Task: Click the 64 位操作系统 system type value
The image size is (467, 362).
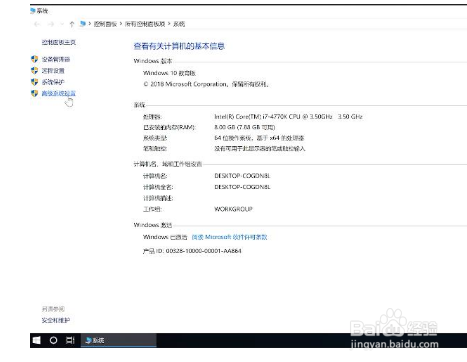Action: pos(259,138)
